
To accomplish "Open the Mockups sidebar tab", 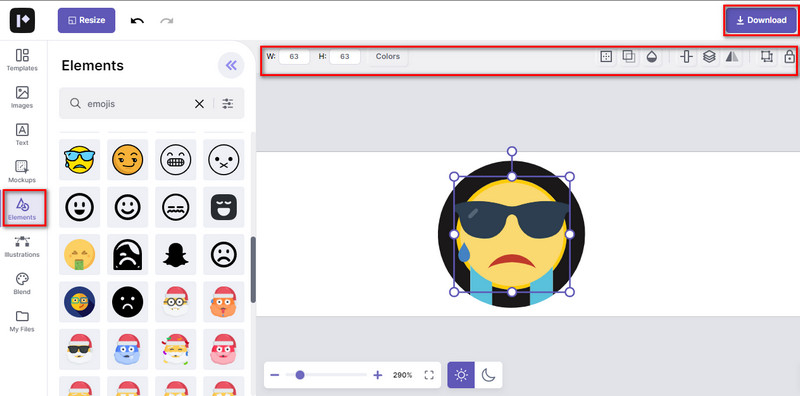I will (22, 171).
